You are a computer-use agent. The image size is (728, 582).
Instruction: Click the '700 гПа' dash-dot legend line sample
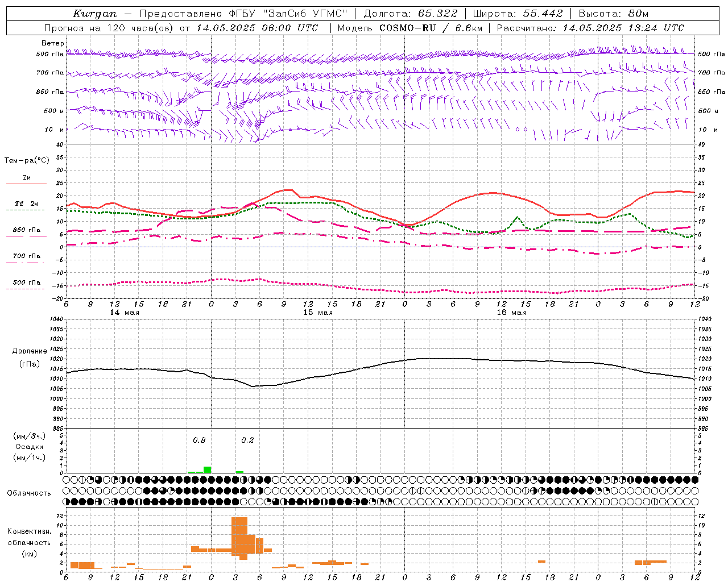[x=25, y=263]
